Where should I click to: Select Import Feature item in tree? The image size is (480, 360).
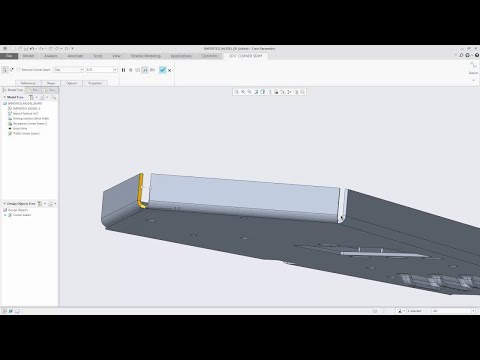(x=23, y=114)
